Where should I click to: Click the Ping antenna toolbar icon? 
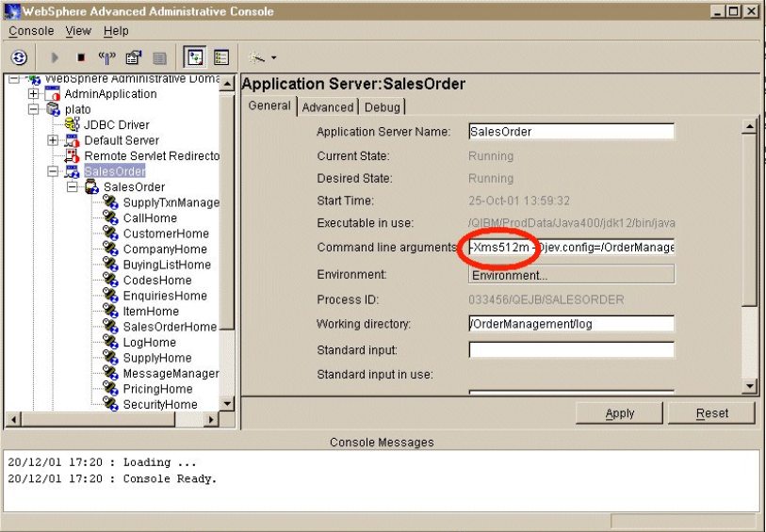click(x=107, y=57)
